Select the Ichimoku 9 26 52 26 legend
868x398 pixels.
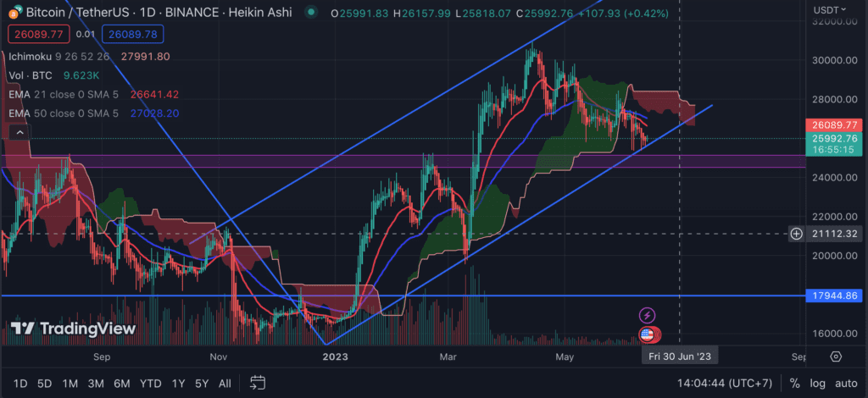pyautogui.click(x=59, y=57)
